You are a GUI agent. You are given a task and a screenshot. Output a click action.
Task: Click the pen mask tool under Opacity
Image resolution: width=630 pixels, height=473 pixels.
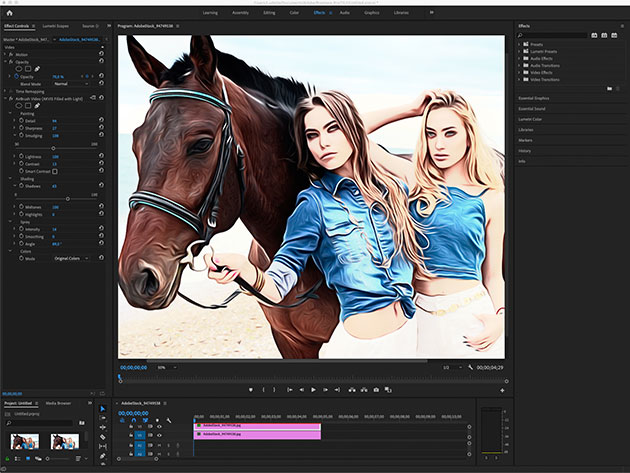37,67
